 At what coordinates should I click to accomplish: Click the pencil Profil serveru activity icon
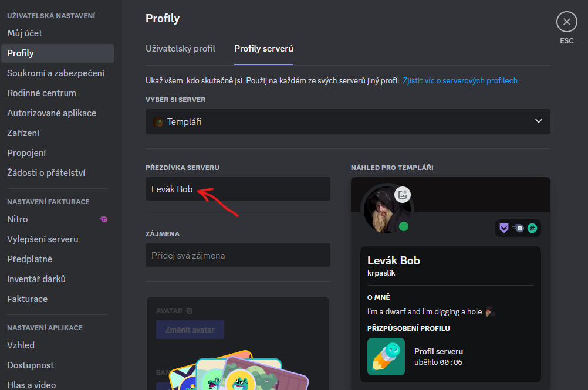click(386, 357)
